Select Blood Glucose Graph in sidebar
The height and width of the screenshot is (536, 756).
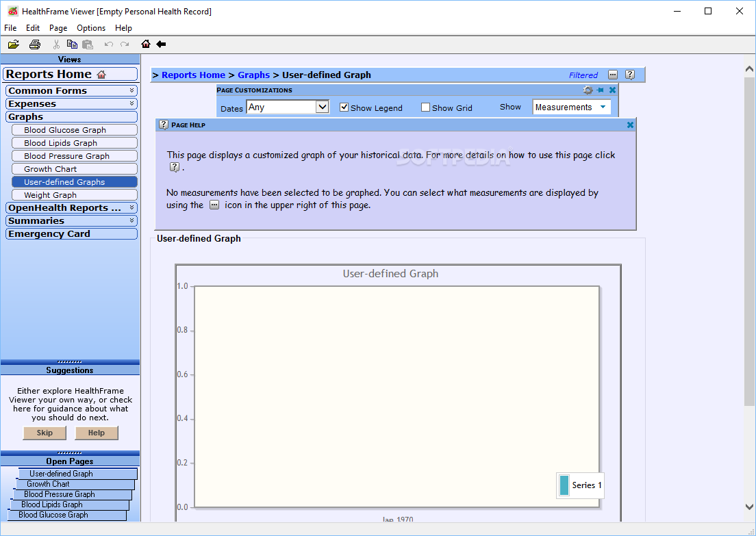point(74,130)
